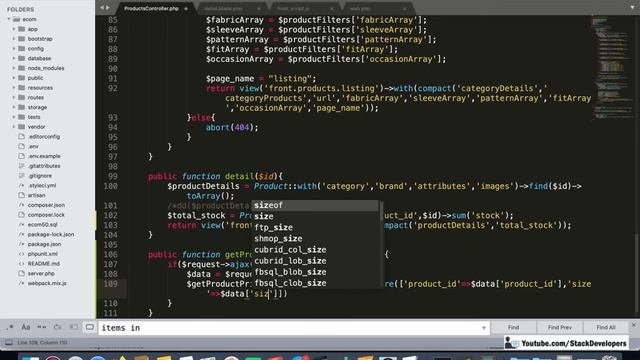Open the .env file

pos(33,147)
